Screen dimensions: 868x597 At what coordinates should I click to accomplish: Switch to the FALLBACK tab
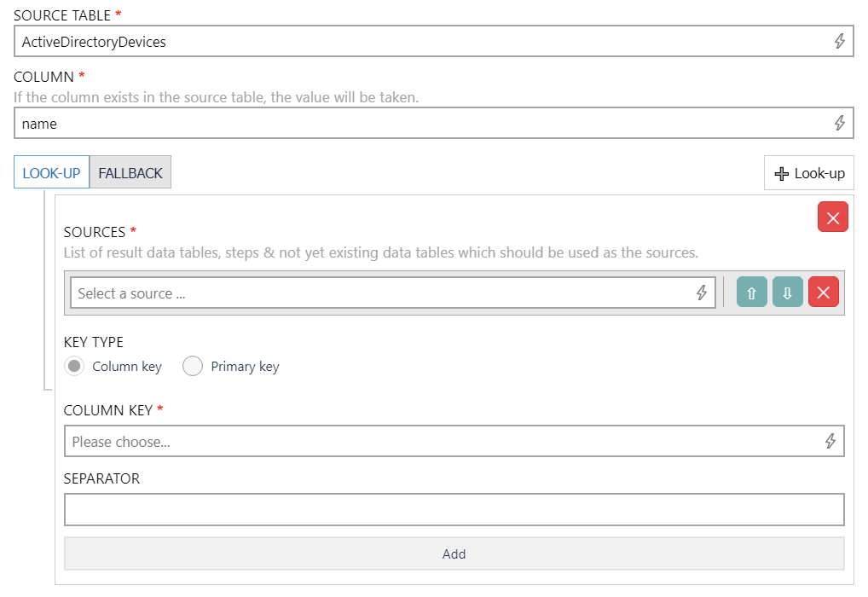click(x=130, y=172)
